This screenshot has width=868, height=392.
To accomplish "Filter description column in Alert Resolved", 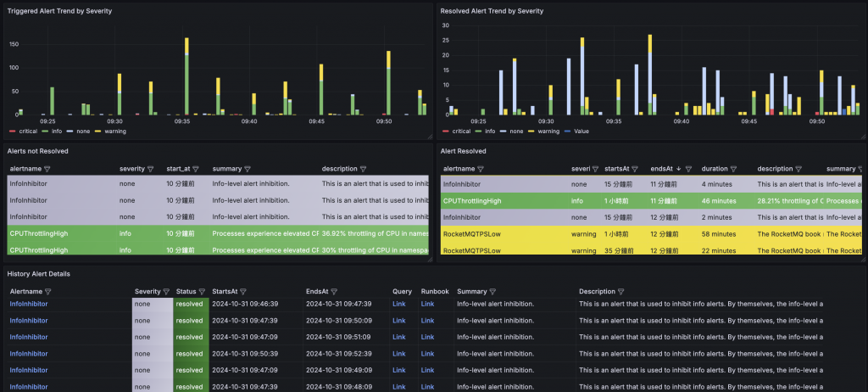I will tap(798, 169).
